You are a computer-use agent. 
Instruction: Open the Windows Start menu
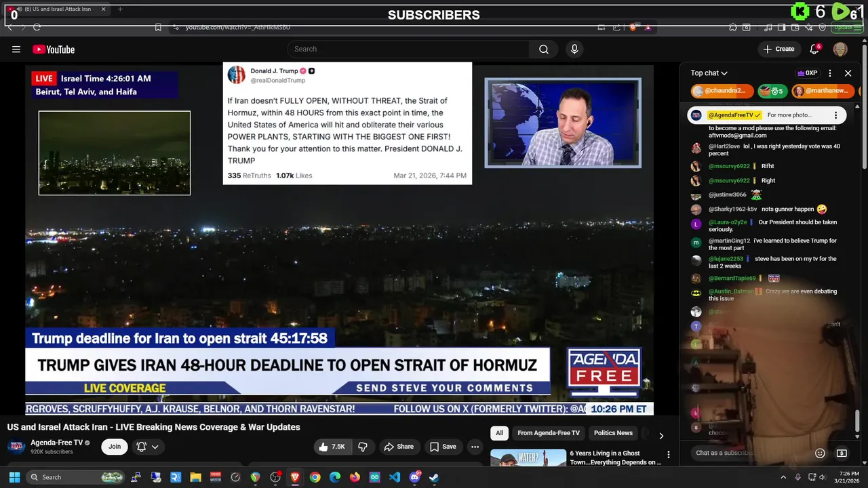point(14,477)
